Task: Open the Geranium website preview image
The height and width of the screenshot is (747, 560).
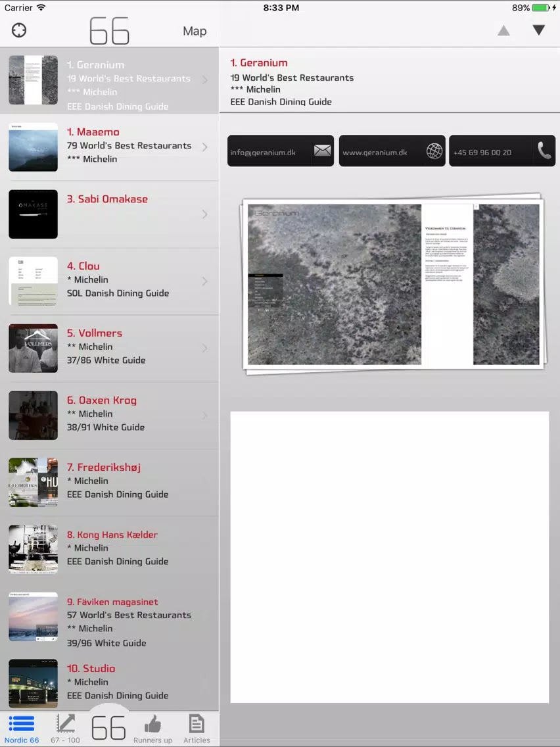Action: (393, 284)
